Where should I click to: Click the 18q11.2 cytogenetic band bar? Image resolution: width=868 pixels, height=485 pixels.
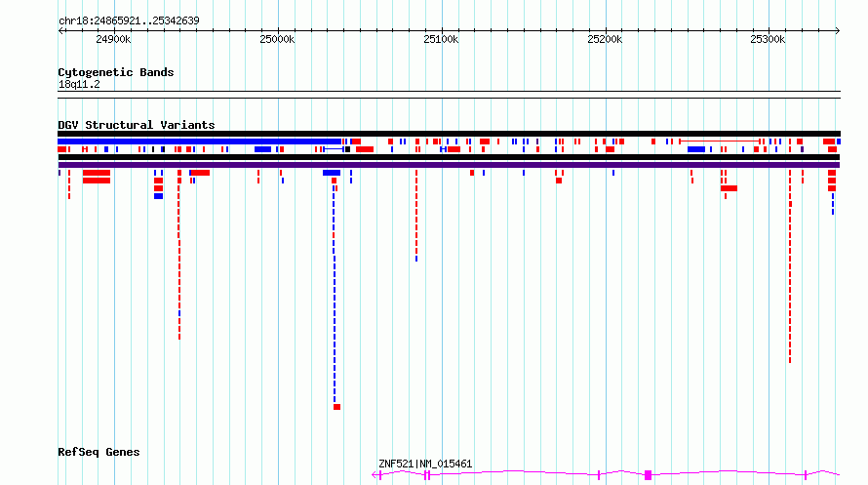(x=449, y=95)
